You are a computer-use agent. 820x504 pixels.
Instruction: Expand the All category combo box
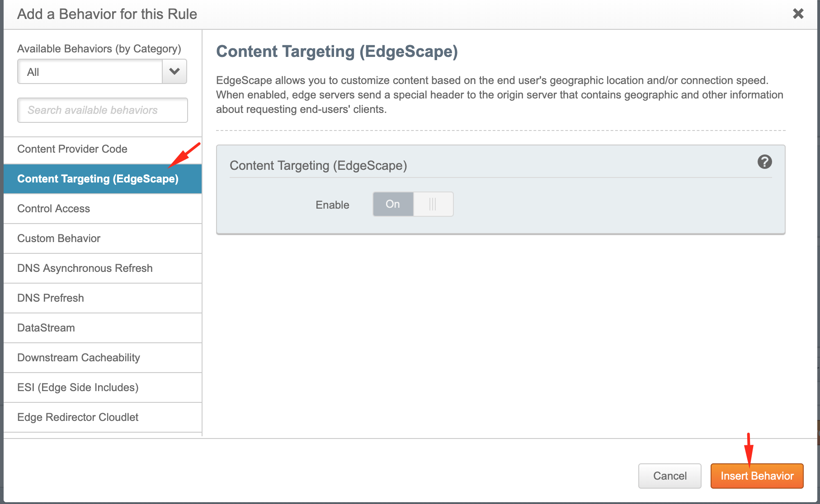coord(90,72)
